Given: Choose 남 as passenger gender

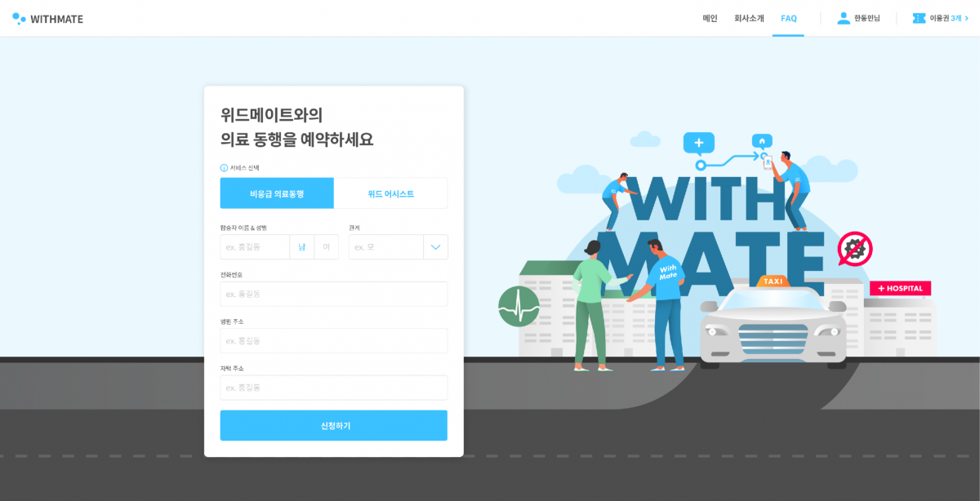Looking at the screenshot, I should click(302, 247).
